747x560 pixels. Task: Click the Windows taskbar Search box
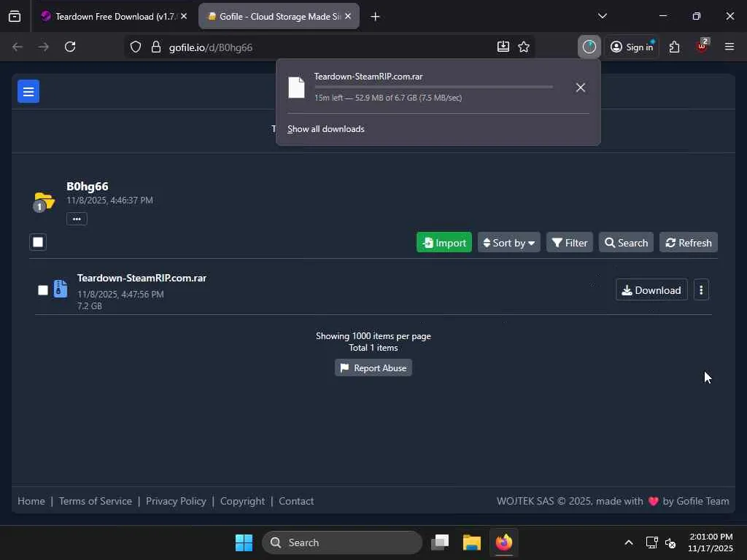342,542
